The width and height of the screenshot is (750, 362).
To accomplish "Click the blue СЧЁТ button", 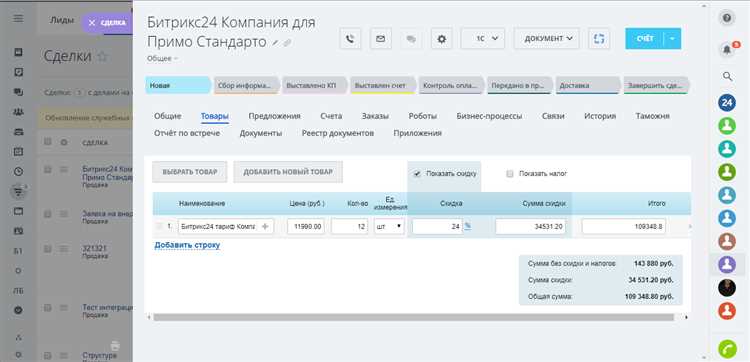I will tap(645, 39).
